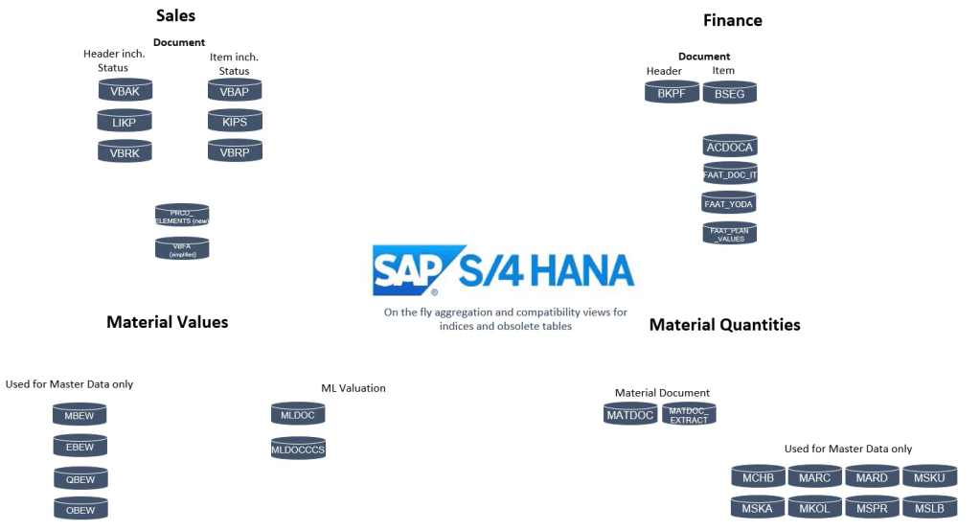Select the FAAT_YODA table icon
The width and height of the screenshot is (980, 531).
coord(729,202)
